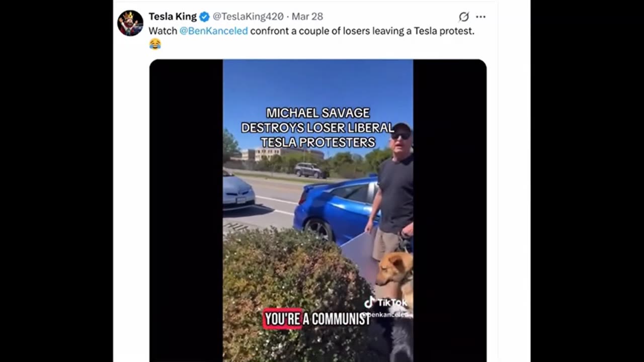
Task: Open the three-dot more options menu
Action: point(481,17)
